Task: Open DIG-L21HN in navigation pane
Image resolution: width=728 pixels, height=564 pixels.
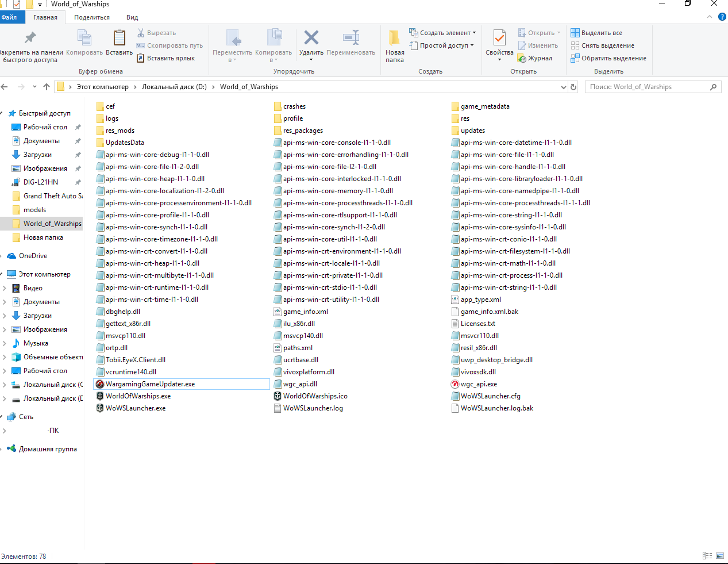Action: click(x=41, y=182)
